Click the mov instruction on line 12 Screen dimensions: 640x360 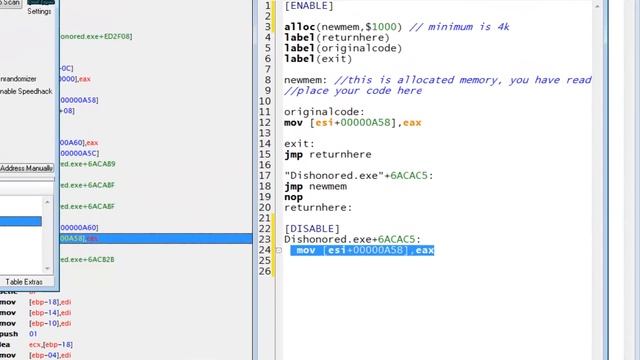coord(353,122)
